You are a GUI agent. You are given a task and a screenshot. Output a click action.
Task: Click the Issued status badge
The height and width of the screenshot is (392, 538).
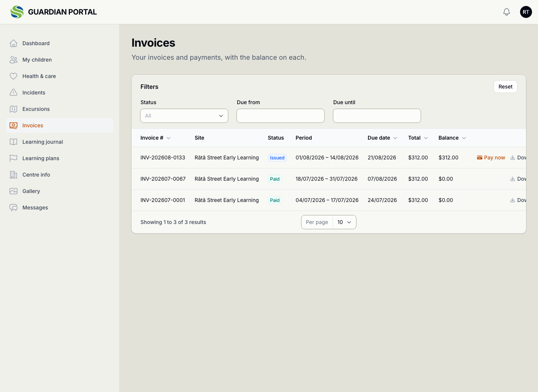click(x=277, y=158)
